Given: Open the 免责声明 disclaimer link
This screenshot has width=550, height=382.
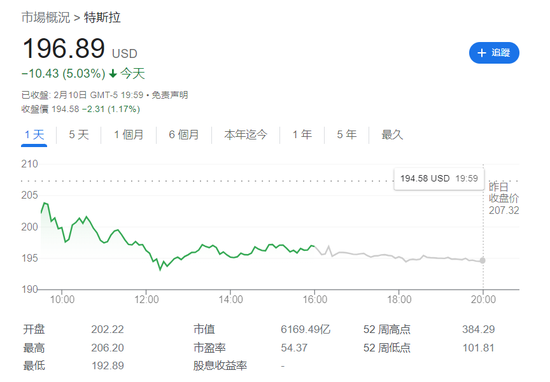Looking at the screenshot, I should point(170,95).
